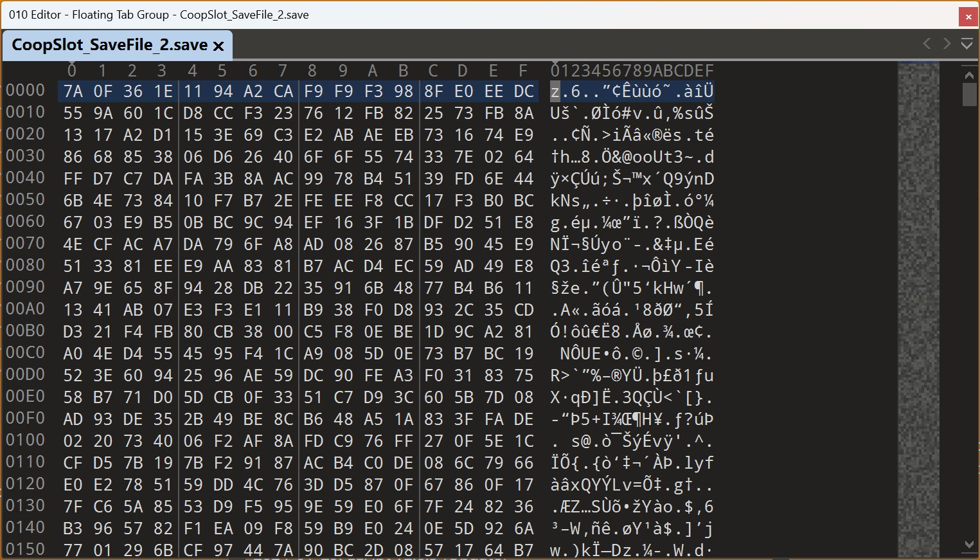The height and width of the screenshot is (560, 980).
Task: Select byte FF at start of row 0040
Action: [x=73, y=179]
